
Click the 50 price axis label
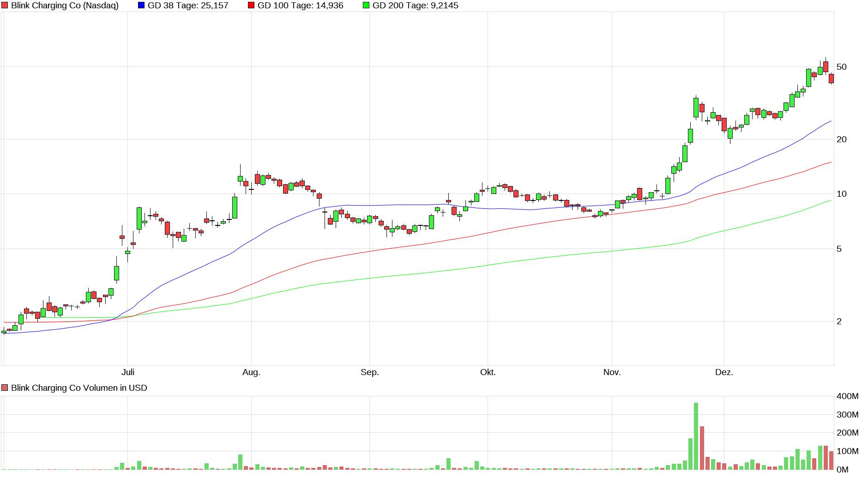pyautogui.click(x=841, y=67)
